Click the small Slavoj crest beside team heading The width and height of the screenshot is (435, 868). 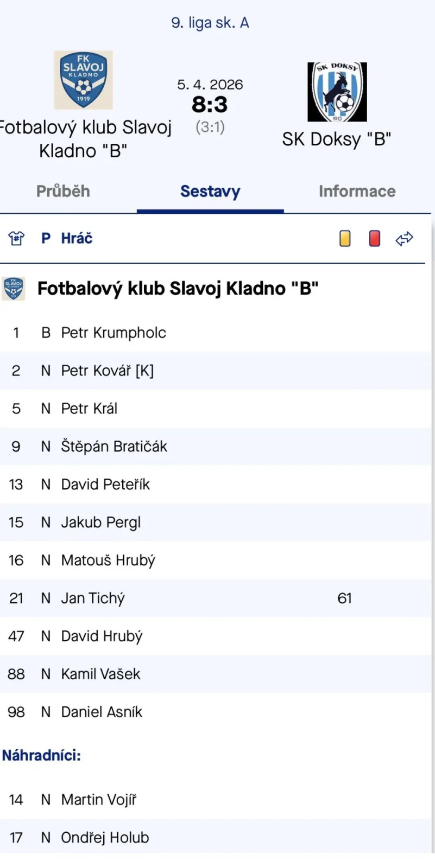[x=14, y=289]
